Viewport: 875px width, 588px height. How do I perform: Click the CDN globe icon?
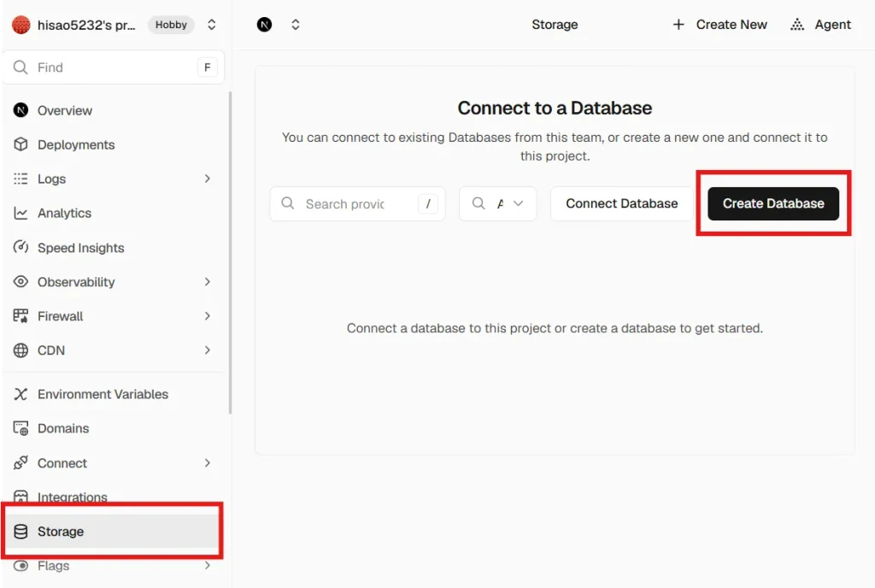click(21, 350)
